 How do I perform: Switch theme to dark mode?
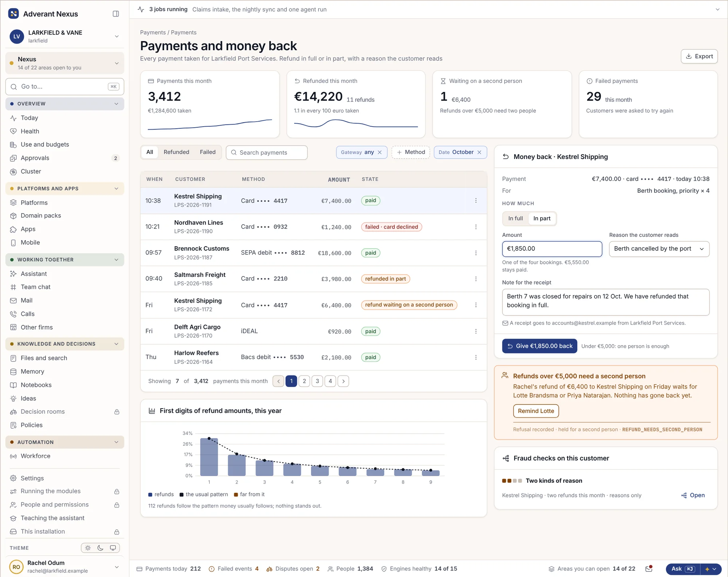[x=100, y=548]
